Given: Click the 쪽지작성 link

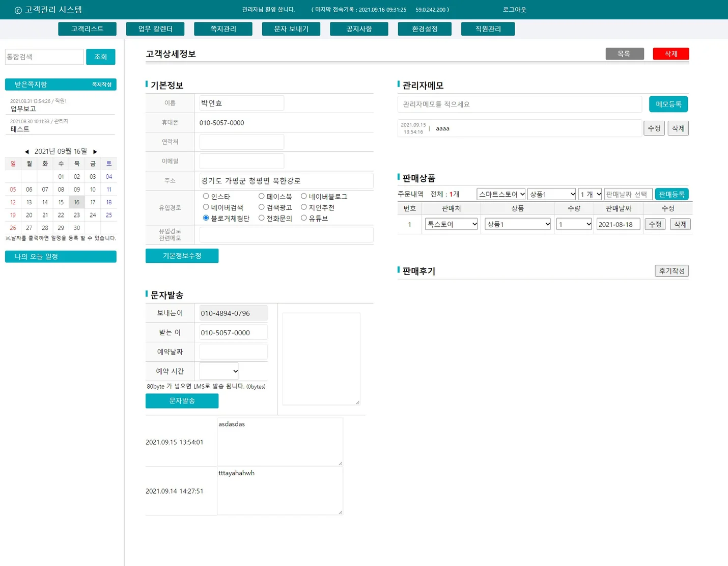Looking at the screenshot, I should 102,85.
